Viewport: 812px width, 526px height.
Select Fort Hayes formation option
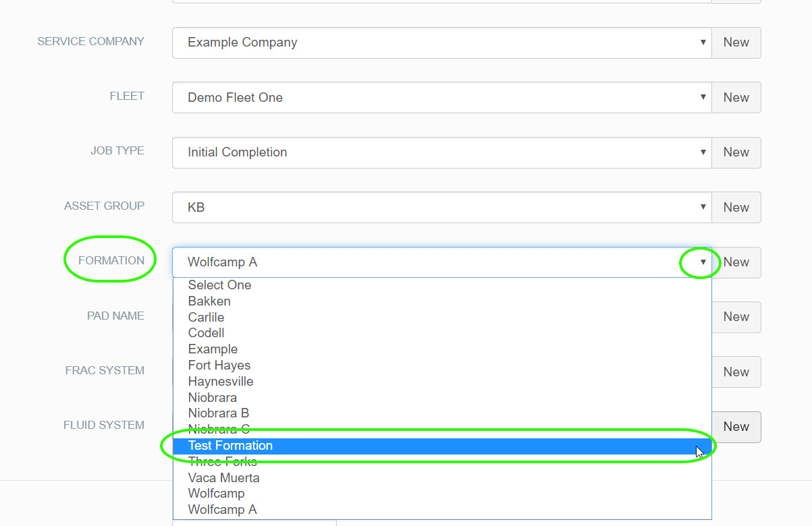coord(219,366)
